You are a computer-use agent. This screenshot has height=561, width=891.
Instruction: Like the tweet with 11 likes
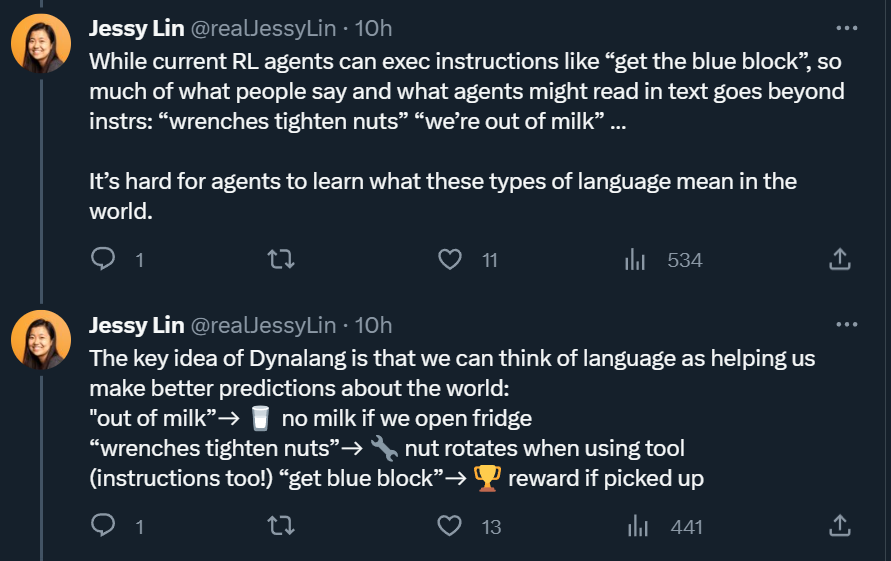(x=449, y=260)
